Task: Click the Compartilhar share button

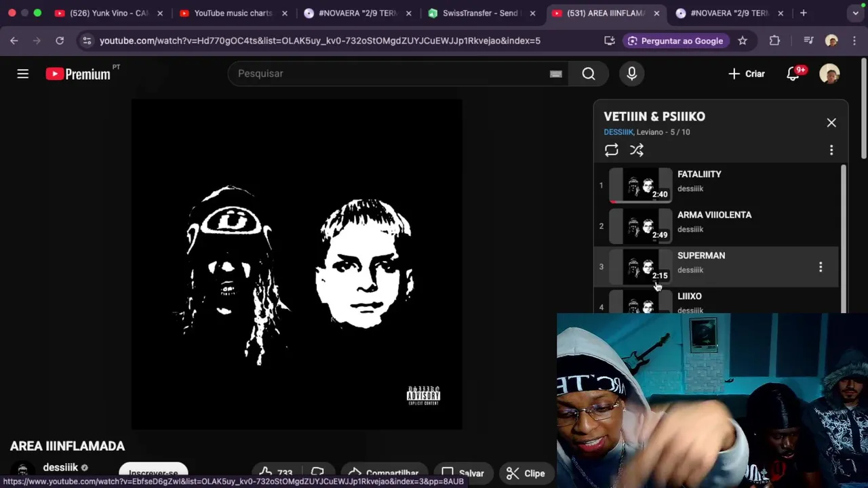Action: pyautogui.click(x=383, y=472)
